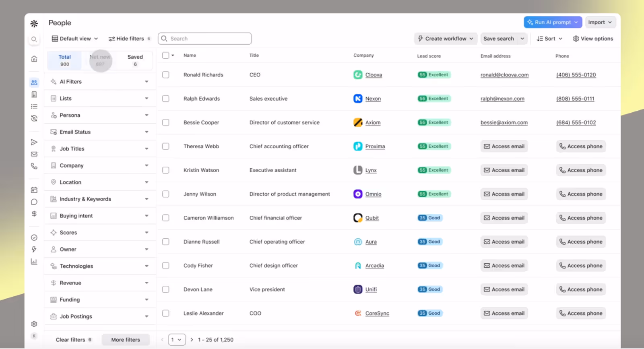Click the user avatar K in sidebar
The image size is (644, 349).
click(x=34, y=336)
